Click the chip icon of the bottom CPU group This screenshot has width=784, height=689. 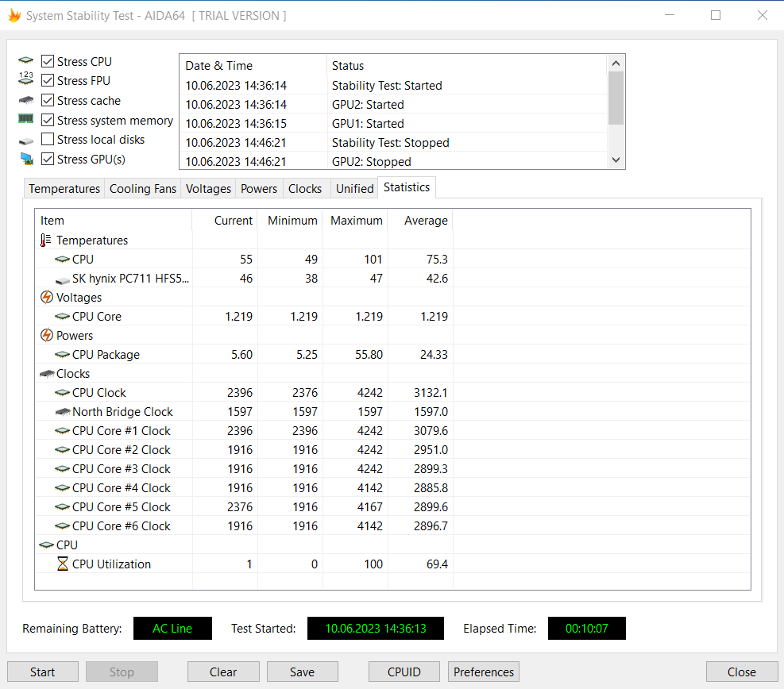click(x=47, y=545)
